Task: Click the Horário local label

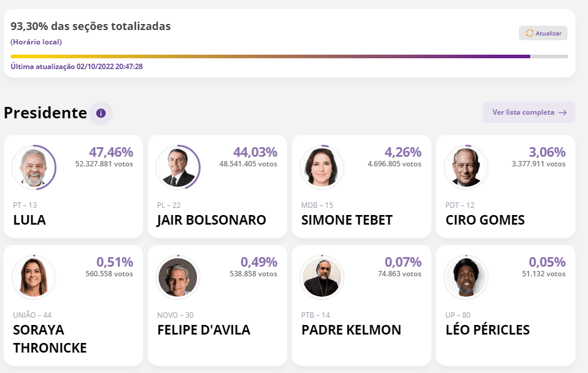Action: [36, 42]
